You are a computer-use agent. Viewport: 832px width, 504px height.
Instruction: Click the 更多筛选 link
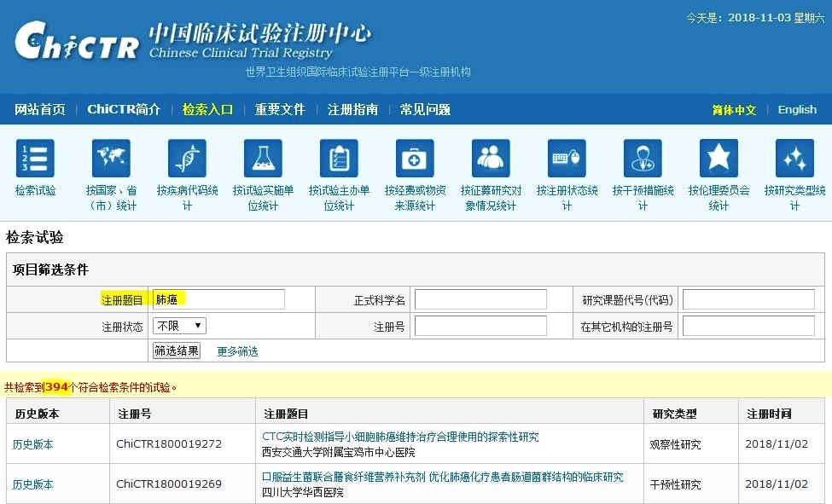[x=237, y=351]
